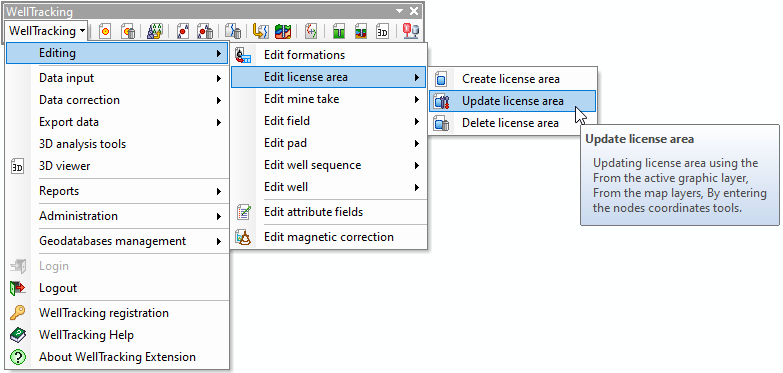Viewport: 783px width, 373px height.
Task: Click the 3D toolbar icon
Action: pyautogui.click(x=383, y=31)
